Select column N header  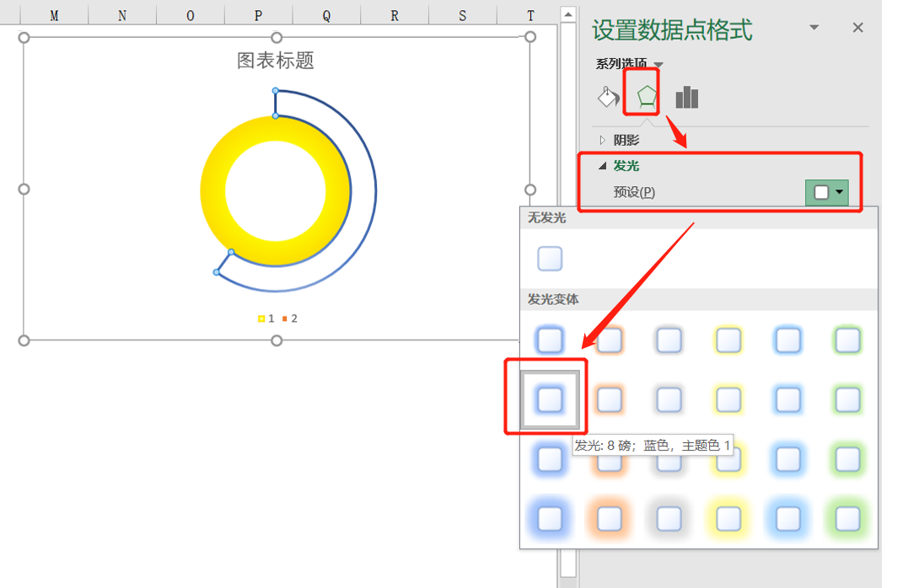tap(122, 16)
